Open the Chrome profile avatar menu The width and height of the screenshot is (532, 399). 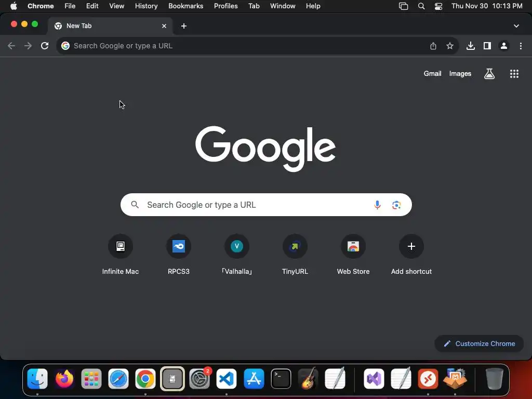pyautogui.click(x=504, y=46)
